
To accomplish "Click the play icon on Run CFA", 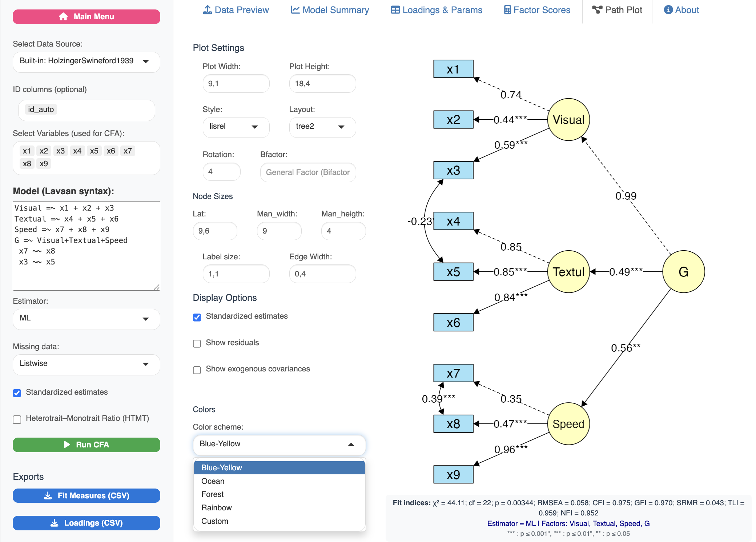I will point(67,445).
